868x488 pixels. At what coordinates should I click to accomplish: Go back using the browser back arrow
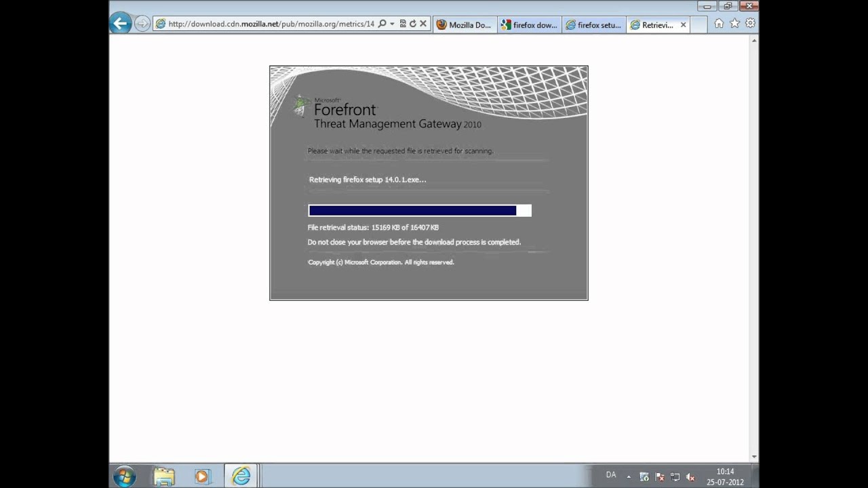tap(121, 24)
